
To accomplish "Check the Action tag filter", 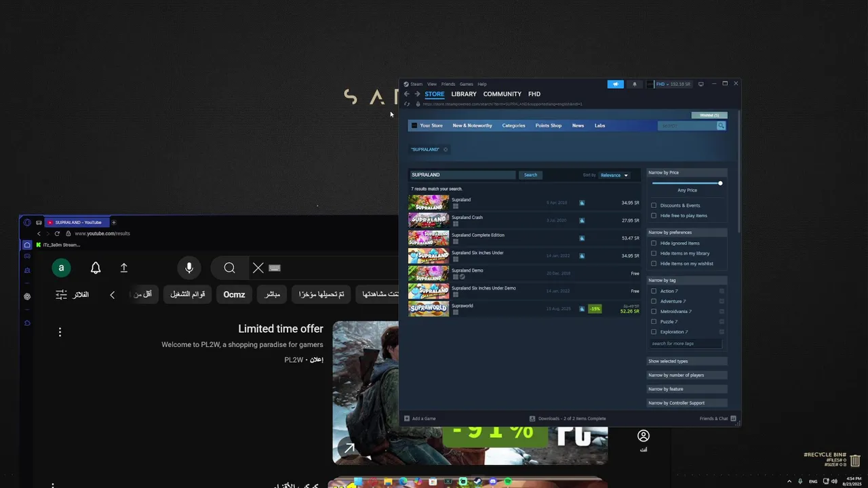I will 654,291.
